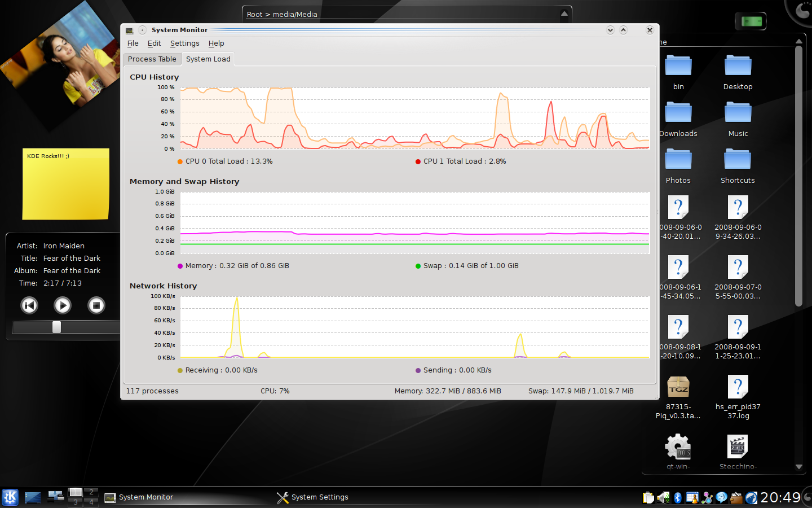Select the System Load tab

point(208,59)
